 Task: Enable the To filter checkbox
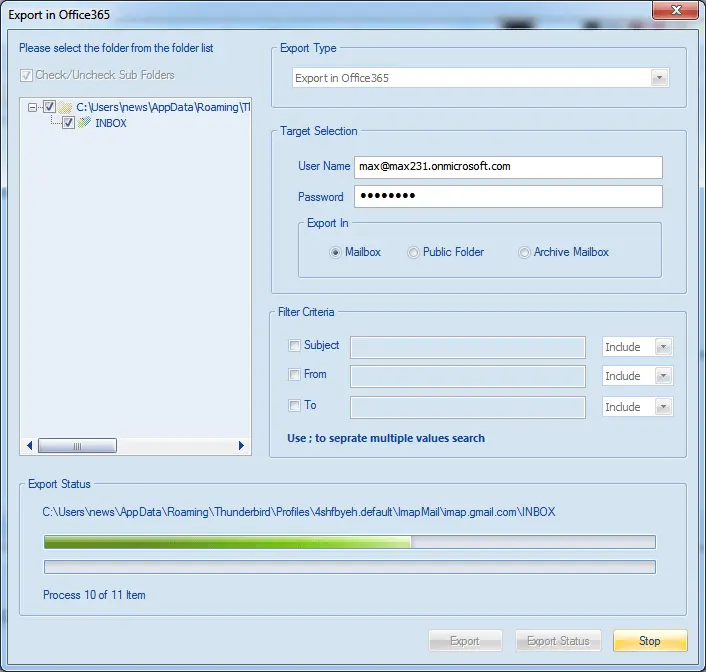[294, 405]
